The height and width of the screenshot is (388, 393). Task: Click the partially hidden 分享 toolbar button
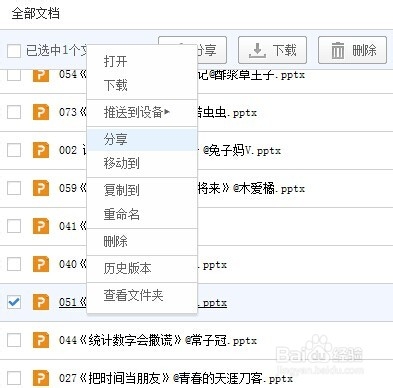211,50
